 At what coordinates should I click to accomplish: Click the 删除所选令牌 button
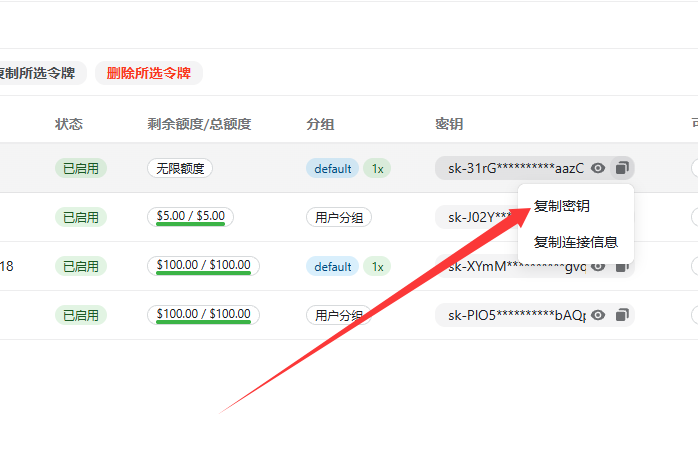tap(149, 73)
